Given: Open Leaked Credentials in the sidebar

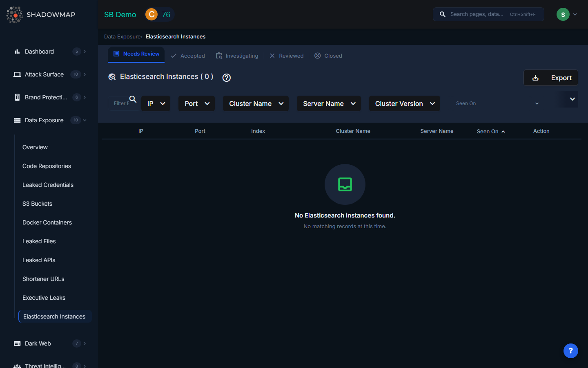Looking at the screenshot, I should coord(48,185).
